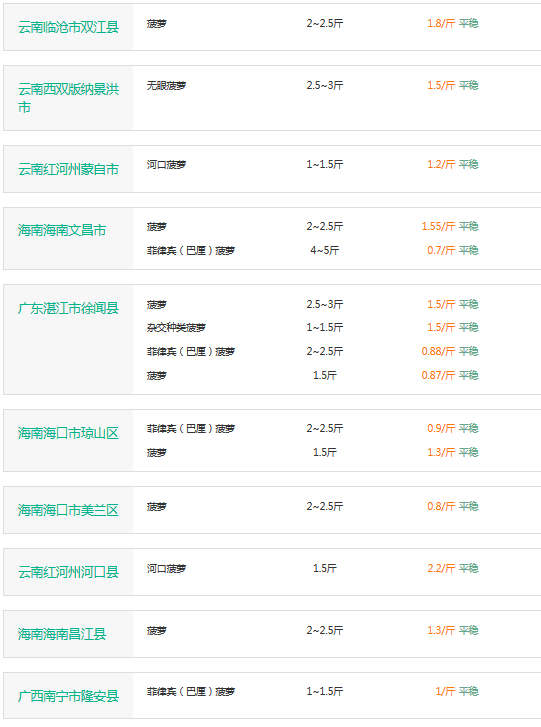Open 广西南宁市隆安县 region link
Viewport: 541px width, 727px height.
coord(68,696)
